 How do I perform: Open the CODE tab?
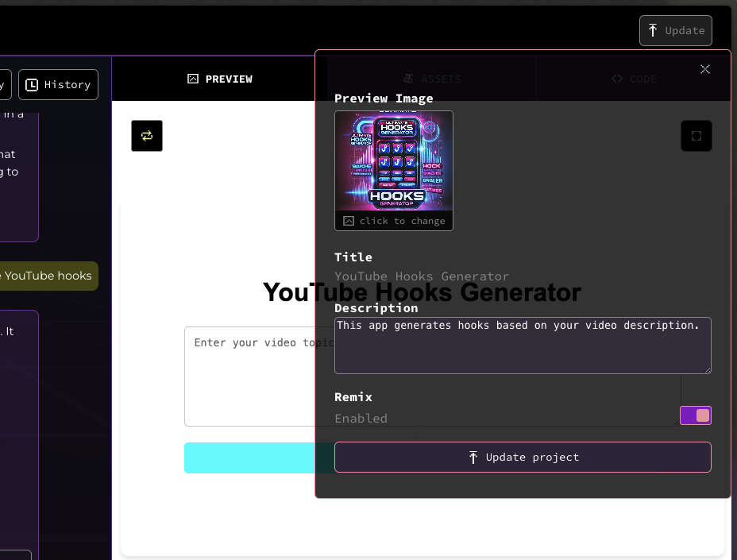635,79
